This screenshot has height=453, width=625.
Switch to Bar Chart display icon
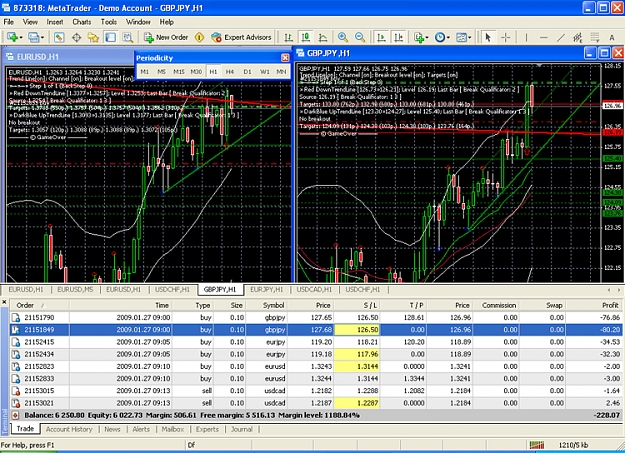[288, 37]
